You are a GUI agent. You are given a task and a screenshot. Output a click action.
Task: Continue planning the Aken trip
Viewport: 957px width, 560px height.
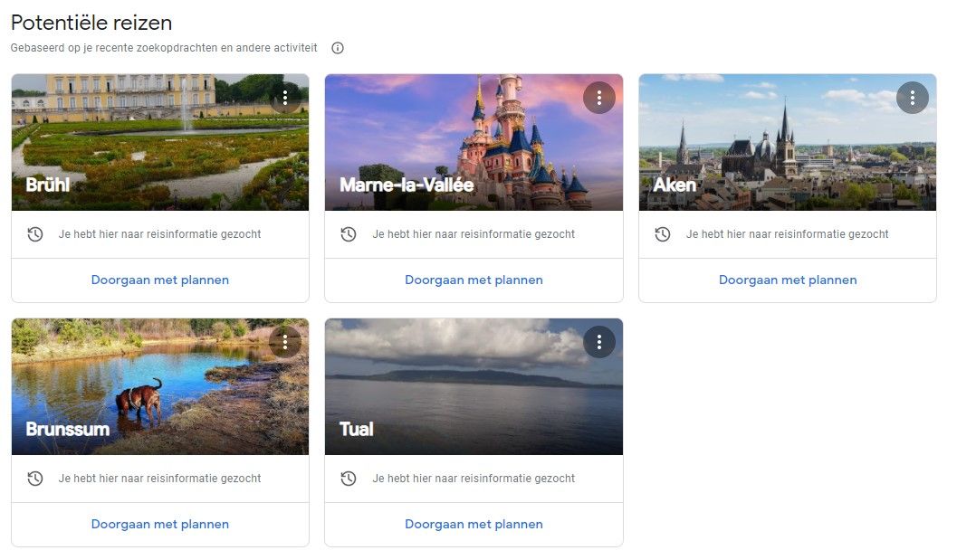788,280
